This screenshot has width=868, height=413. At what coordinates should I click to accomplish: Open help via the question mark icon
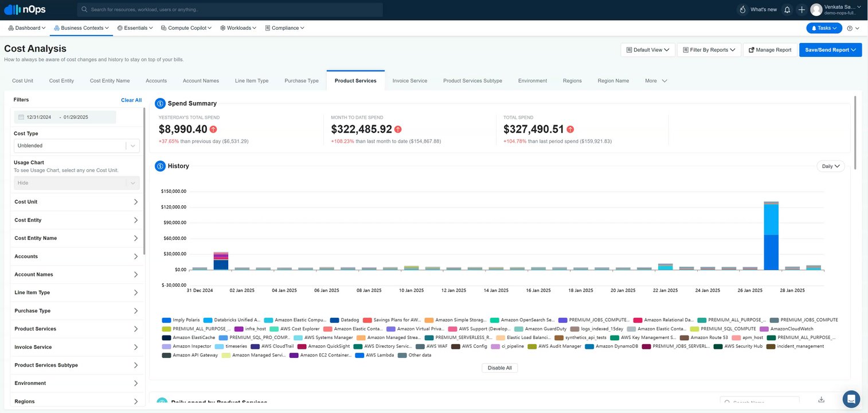[x=850, y=28]
